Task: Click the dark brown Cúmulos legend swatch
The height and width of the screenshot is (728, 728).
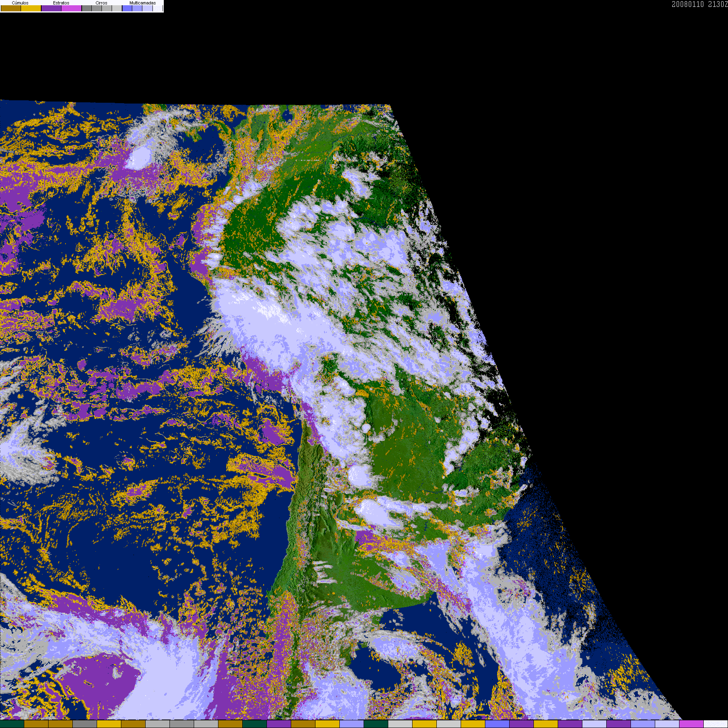Action: (11, 8)
